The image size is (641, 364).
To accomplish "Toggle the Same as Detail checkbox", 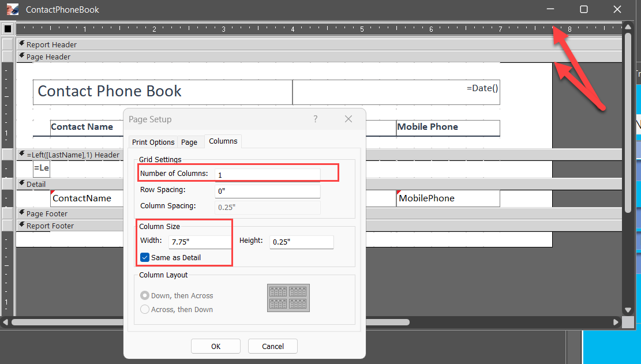I will click(x=145, y=257).
